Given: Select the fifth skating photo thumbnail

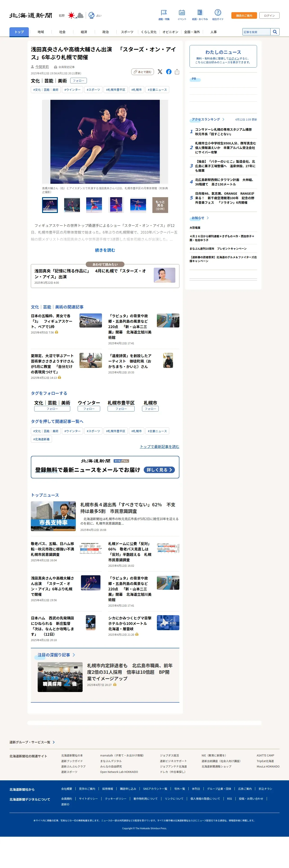Looking at the screenshot, I should point(138,205).
